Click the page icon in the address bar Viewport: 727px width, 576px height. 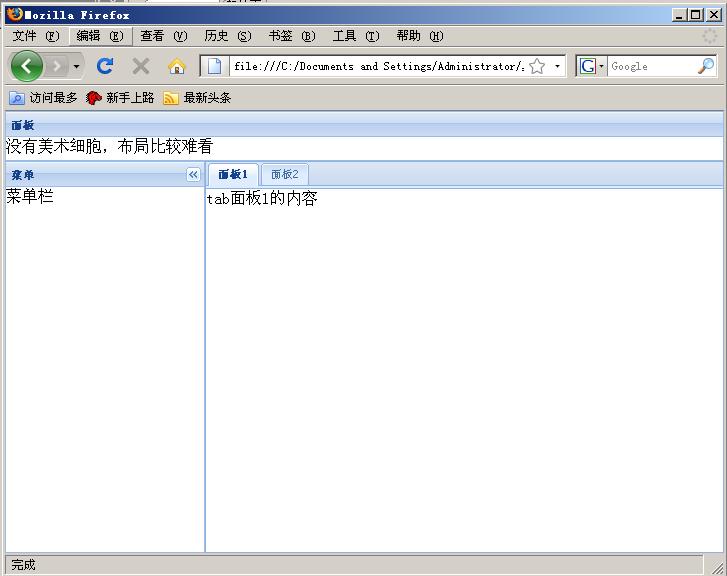pos(214,66)
